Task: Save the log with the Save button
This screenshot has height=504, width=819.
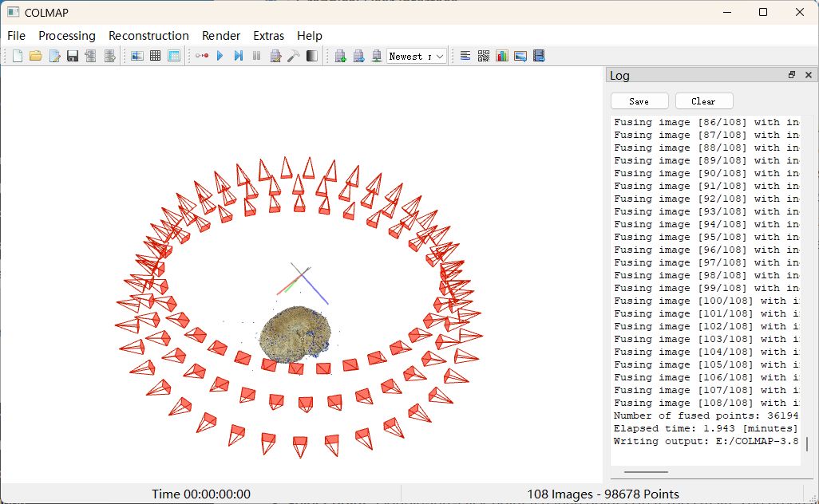Action: pos(639,101)
